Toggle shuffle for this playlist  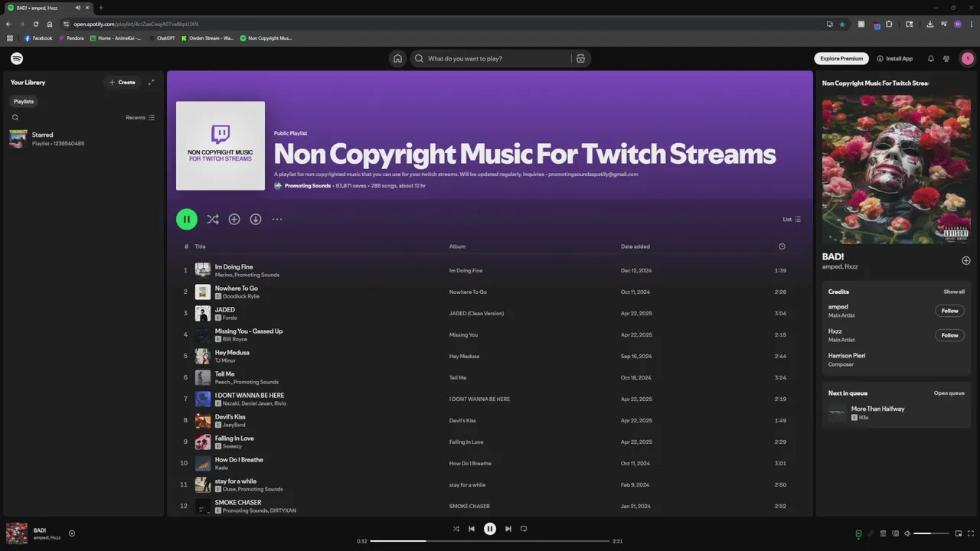point(213,219)
